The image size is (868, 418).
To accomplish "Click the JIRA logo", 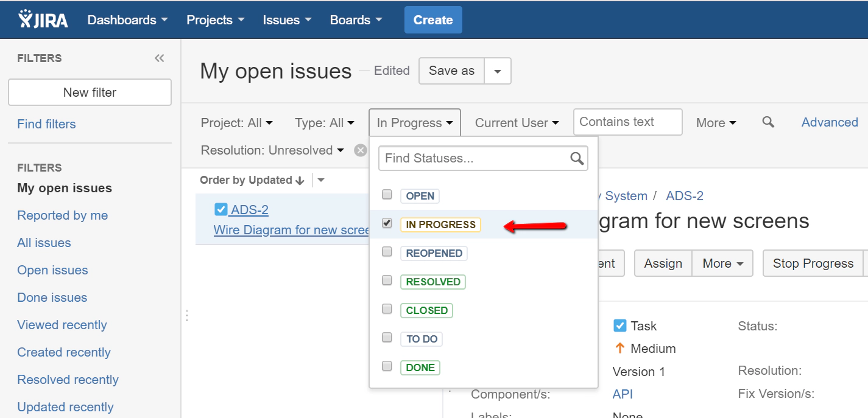I will (x=41, y=19).
